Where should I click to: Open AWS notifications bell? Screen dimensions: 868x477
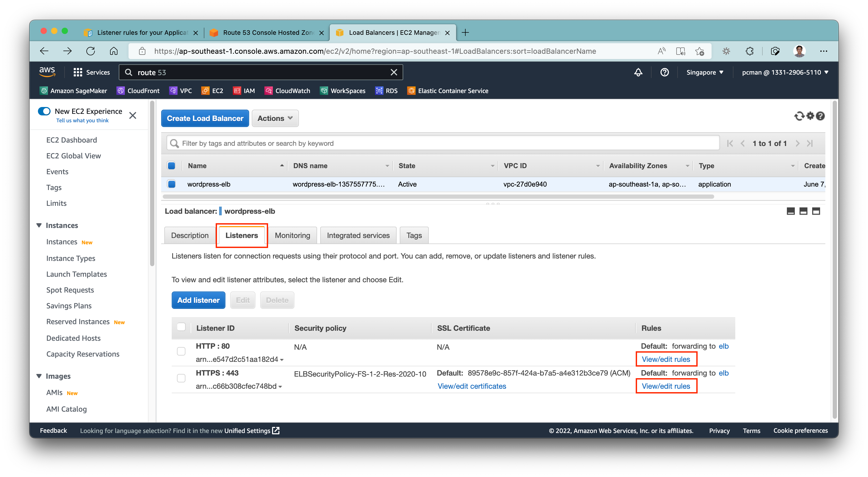pyautogui.click(x=638, y=72)
